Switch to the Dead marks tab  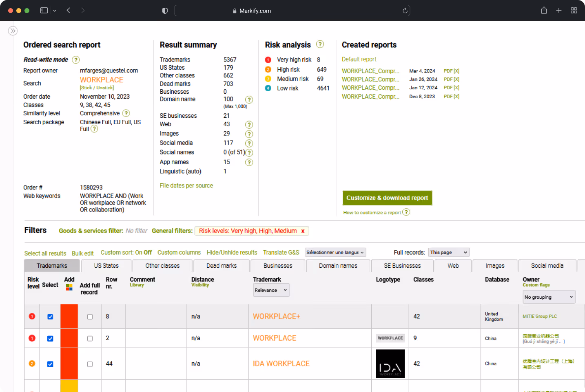(222, 266)
